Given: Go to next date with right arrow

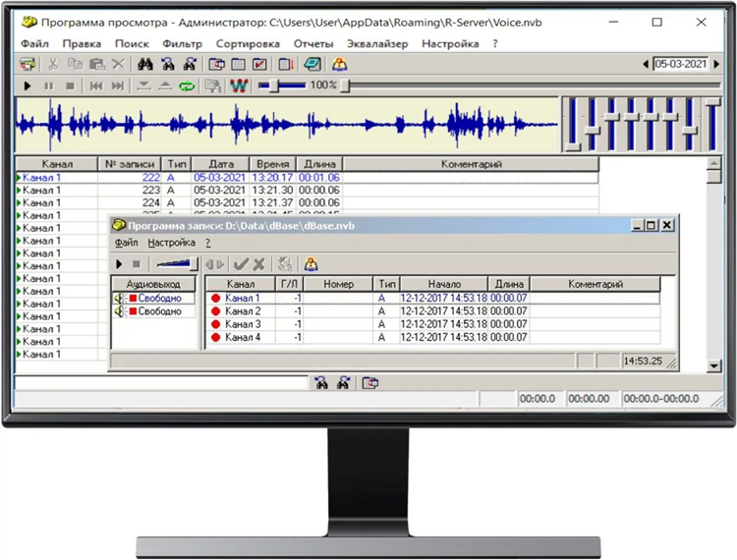Looking at the screenshot, I should (x=716, y=64).
